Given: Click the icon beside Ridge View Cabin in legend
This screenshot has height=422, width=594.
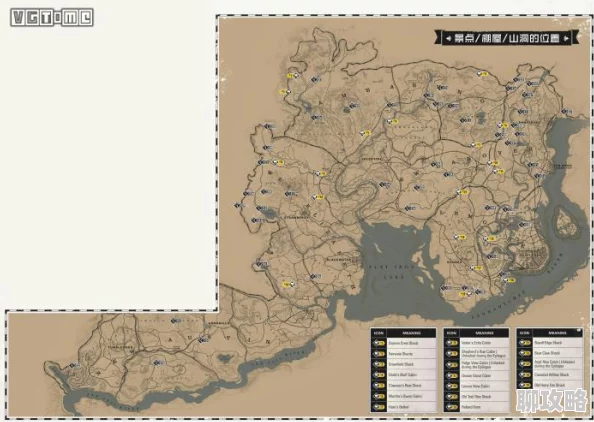Looking at the screenshot, I should tap(452, 365).
